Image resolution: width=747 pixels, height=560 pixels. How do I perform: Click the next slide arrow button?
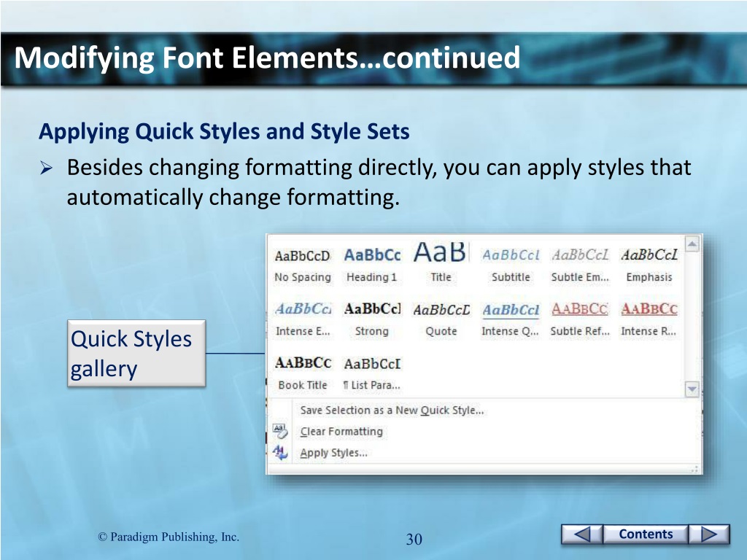click(709, 534)
